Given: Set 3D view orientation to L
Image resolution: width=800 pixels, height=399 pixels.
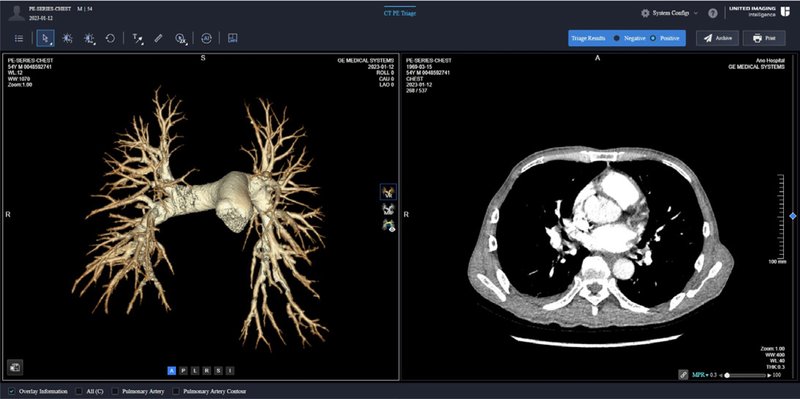Looking at the screenshot, I should 195,371.
